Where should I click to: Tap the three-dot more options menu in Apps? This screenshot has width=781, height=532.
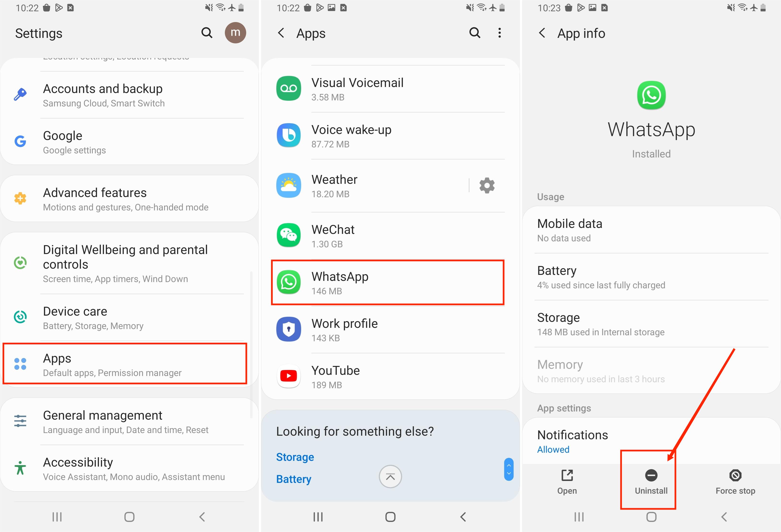500,33
